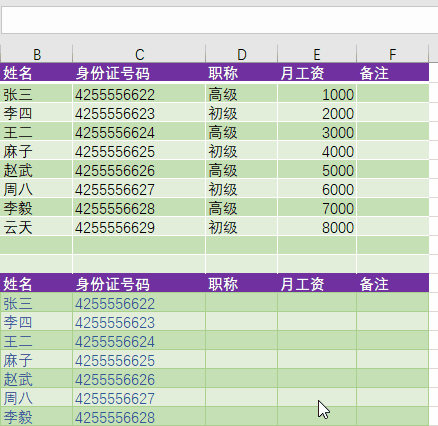Click the bottom table's 职称 header
The image size is (438, 426).
[x=242, y=283]
